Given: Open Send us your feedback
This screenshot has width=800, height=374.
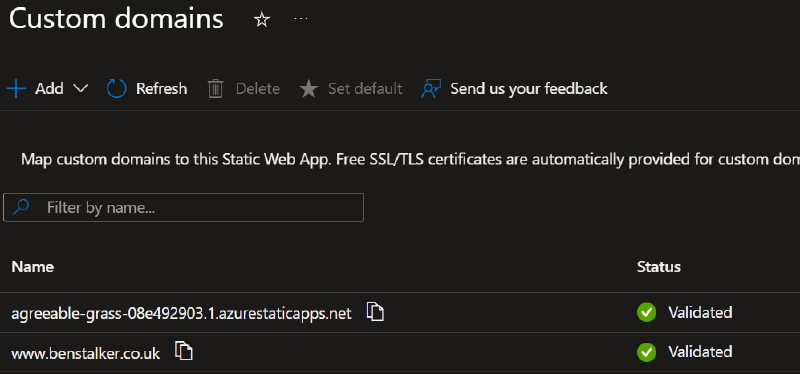Looking at the screenshot, I should pos(514,89).
